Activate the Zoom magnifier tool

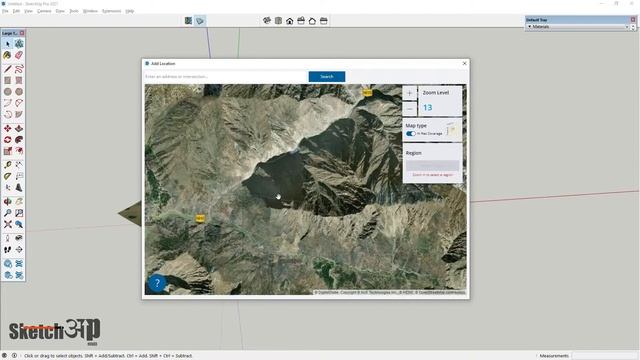7,213
